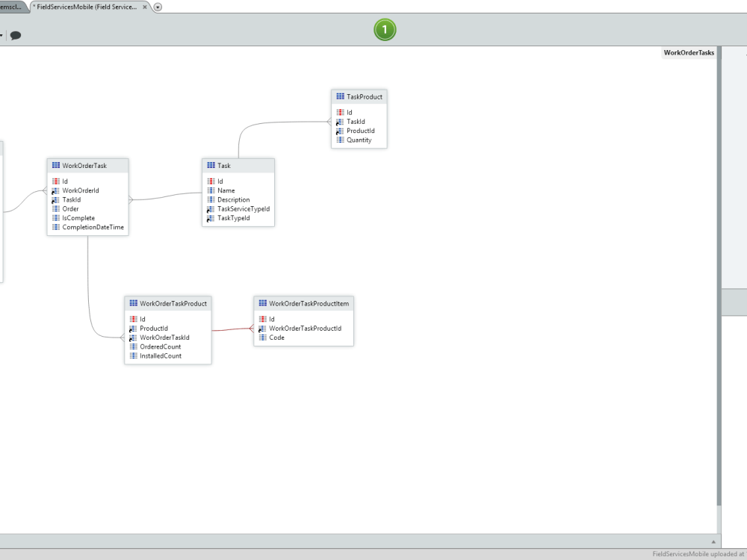The height and width of the screenshot is (560, 747).
Task: Select the WorkOrderTasks diagram title label
Action: point(689,52)
